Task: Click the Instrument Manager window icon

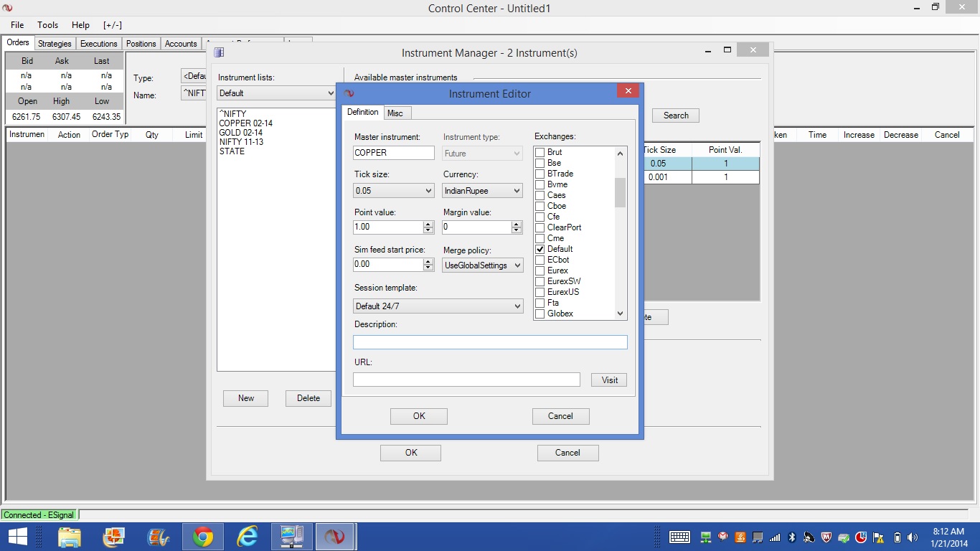Action: pyautogui.click(x=219, y=52)
